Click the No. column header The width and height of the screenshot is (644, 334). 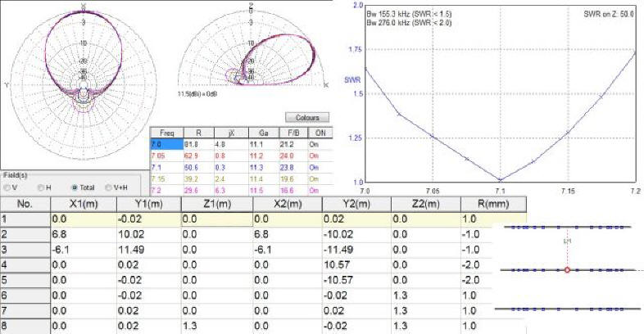point(25,204)
